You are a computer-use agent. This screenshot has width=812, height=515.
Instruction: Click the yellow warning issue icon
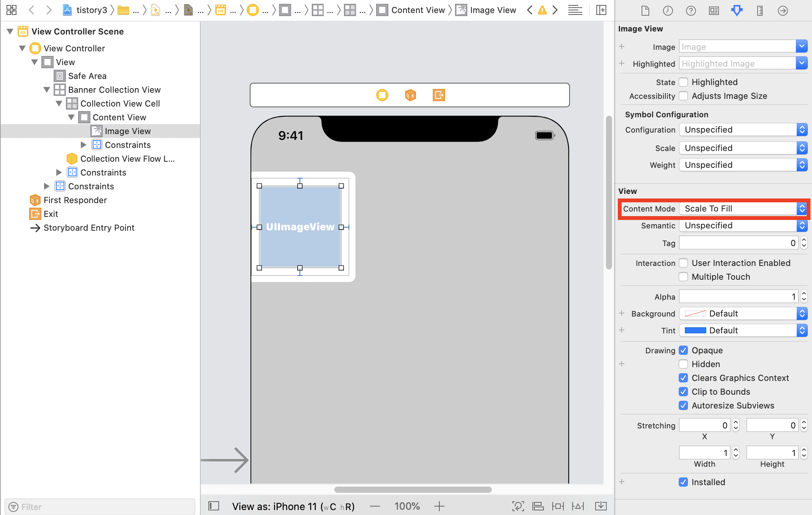[x=542, y=10]
